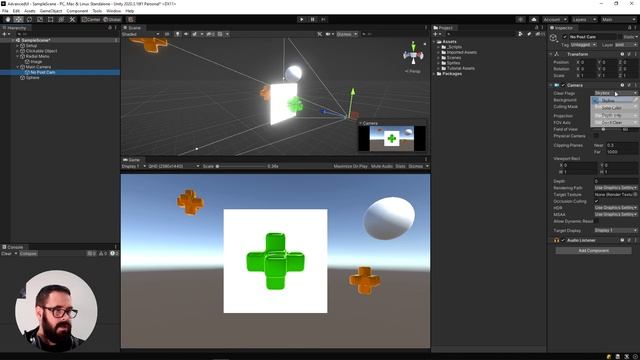This screenshot has height=360, width=640.
Task: Expand the Clickable Object in Hierarchy
Action: click(17, 51)
